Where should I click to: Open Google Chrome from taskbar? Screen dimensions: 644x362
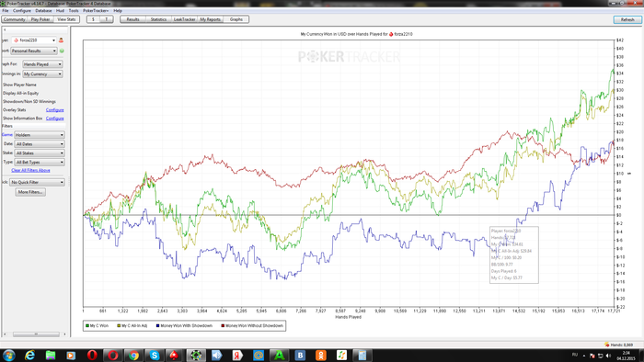[133, 355]
